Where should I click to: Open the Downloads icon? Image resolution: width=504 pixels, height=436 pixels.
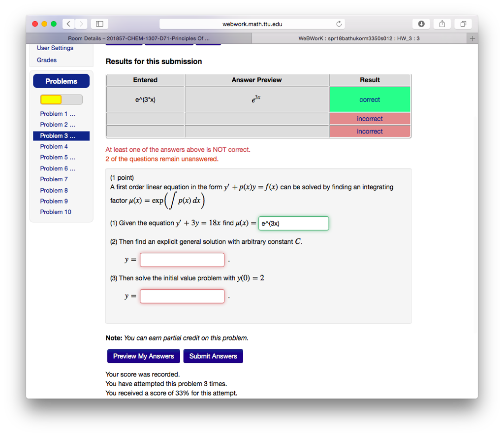421,23
